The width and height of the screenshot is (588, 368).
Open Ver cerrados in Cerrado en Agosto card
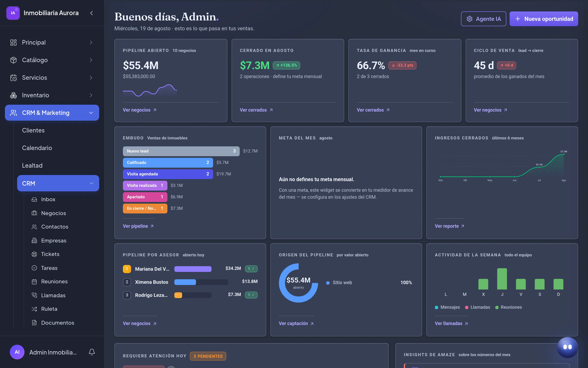pyautogui.click(x=256, y=110)
